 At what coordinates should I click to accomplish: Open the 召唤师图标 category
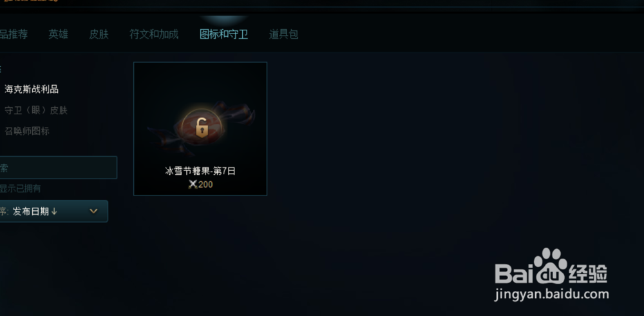coord(27,132)
